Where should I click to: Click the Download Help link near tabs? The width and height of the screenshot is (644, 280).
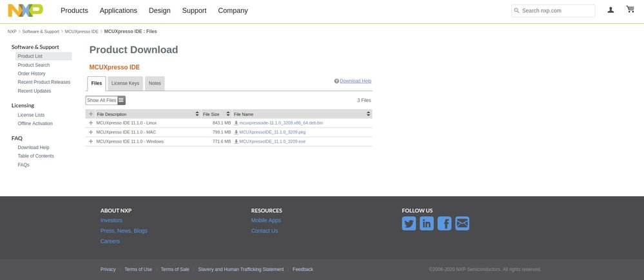[x=356, y=81]
